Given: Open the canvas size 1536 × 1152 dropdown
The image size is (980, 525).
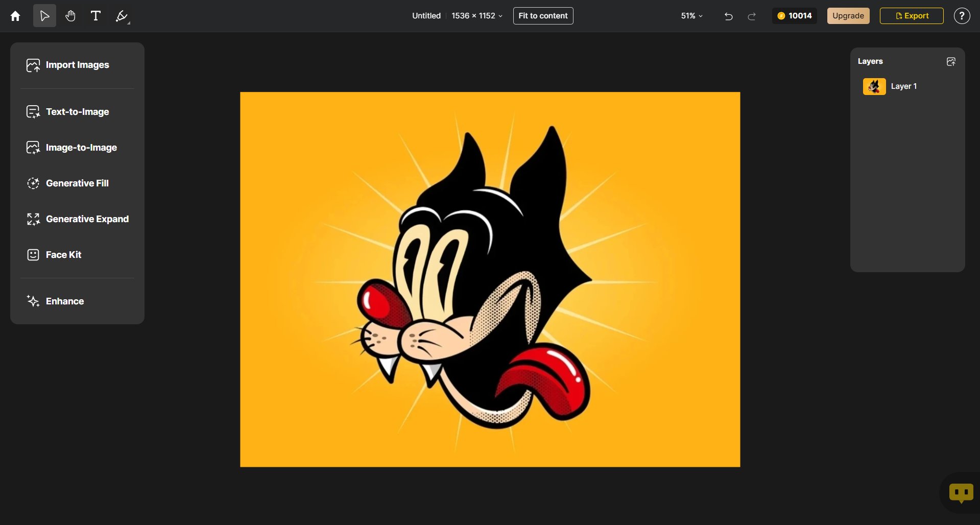Looking at the screenshot, I should point(477,16).
